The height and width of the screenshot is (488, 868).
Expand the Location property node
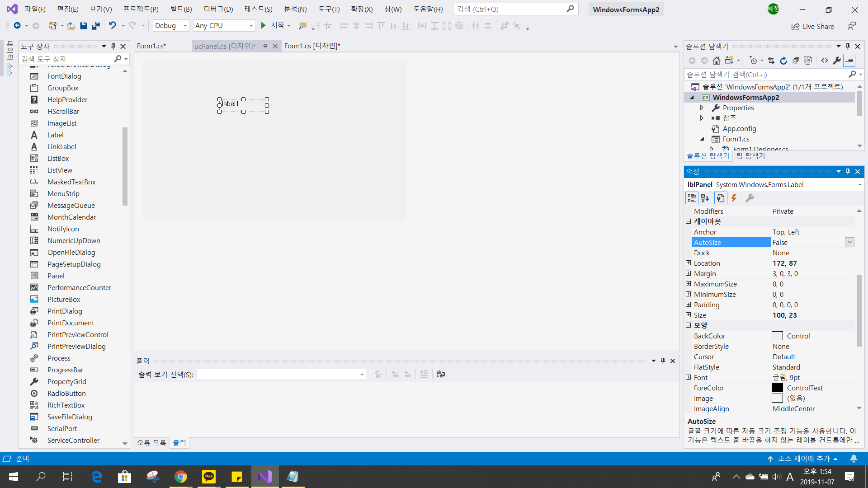coord(688,263)
